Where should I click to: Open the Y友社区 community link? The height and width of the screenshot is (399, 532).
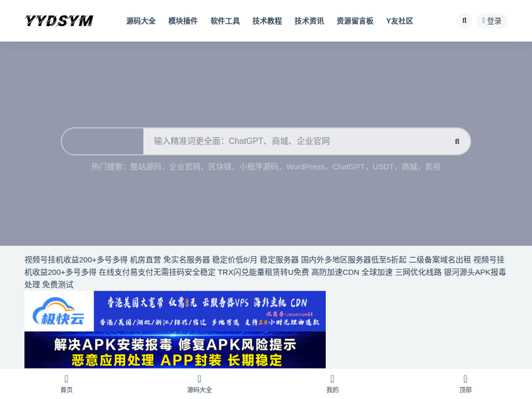click(400, 21)
